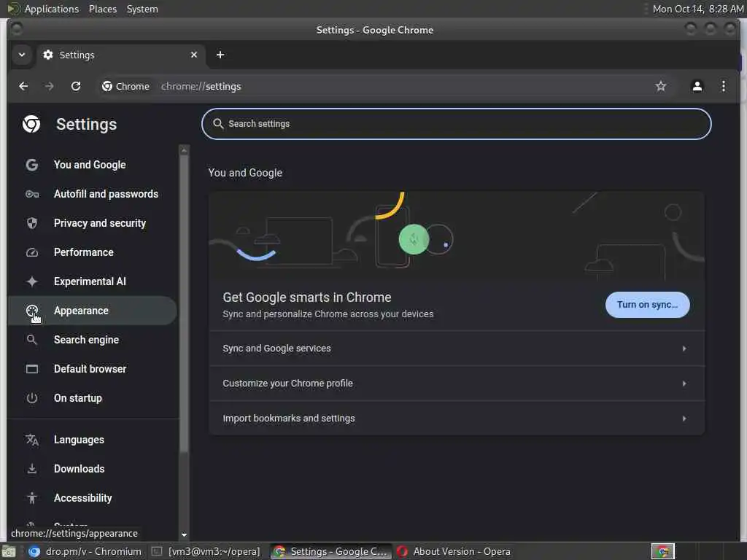Open a new tab with the plus button
The height and width of the screenshot is (560, 747).
coord(220,55)
